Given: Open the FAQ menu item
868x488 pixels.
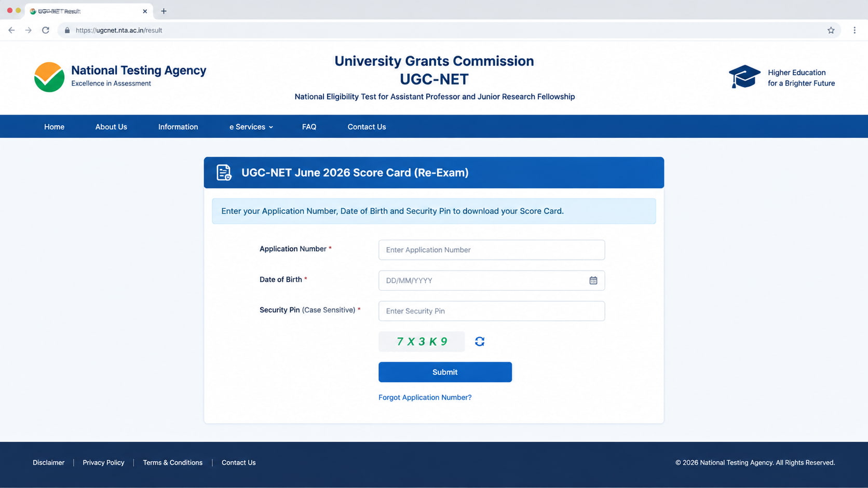Looking at the screenshot, I should 309,127.
